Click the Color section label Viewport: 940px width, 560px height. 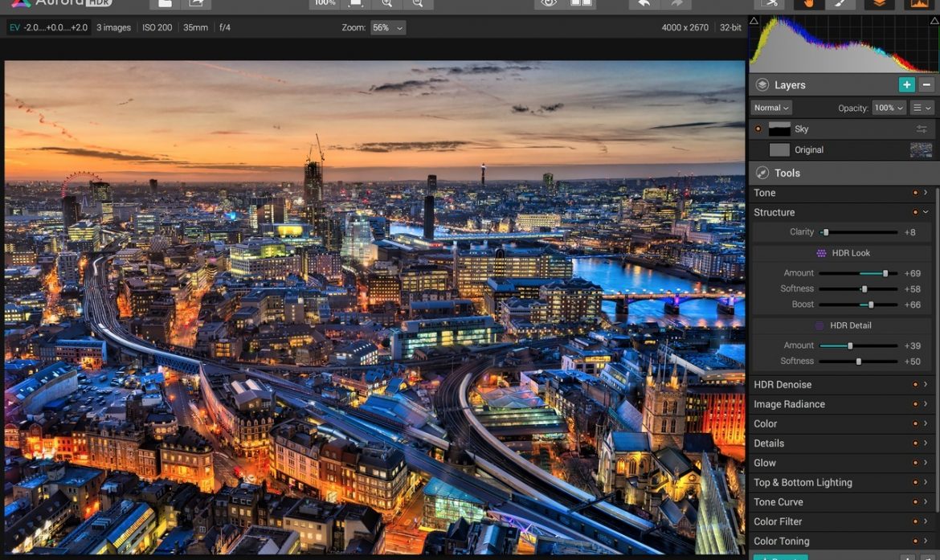765,423
